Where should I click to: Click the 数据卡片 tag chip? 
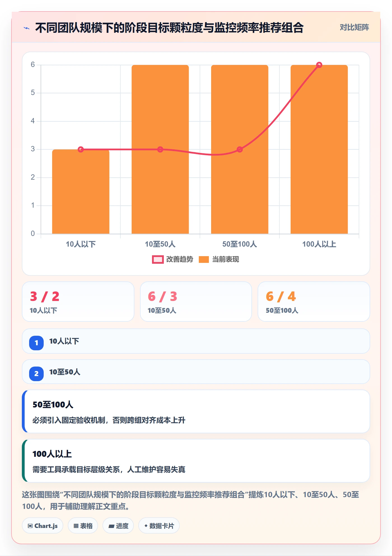(x=159, y=526)
